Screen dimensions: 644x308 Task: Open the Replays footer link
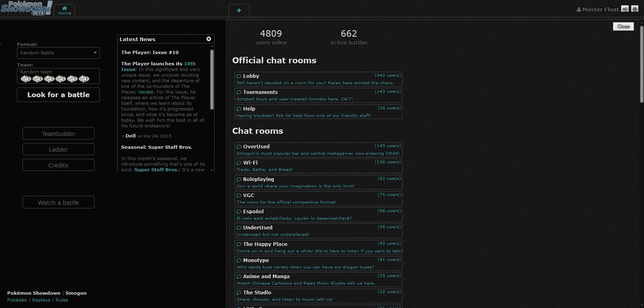pyautogui.click(x=41, y=300)
